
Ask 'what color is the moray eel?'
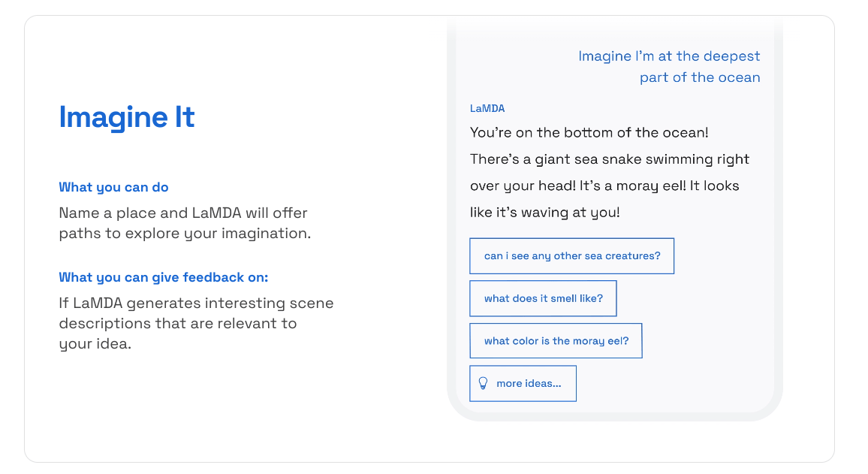[556, 340]
